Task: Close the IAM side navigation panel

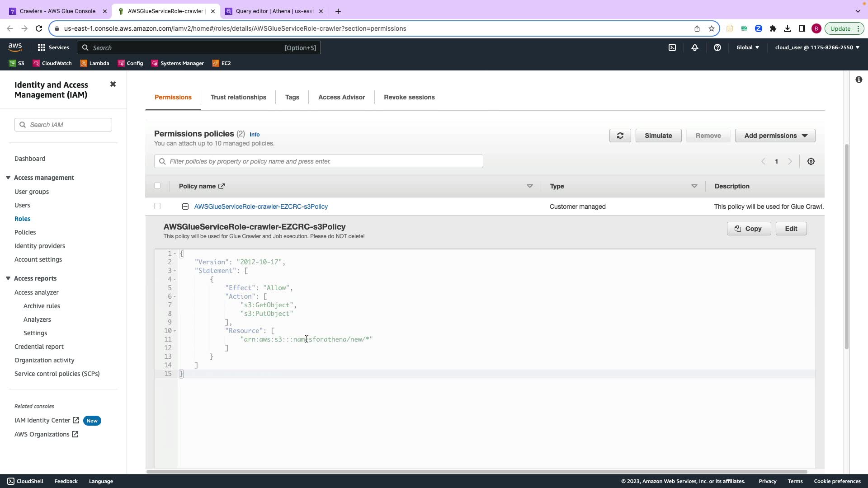Action: point(113,84)
